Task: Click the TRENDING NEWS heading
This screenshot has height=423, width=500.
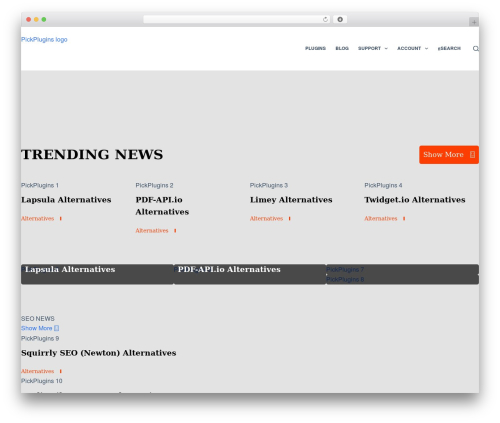Action: pyautogui.click(x=92, y=155)
